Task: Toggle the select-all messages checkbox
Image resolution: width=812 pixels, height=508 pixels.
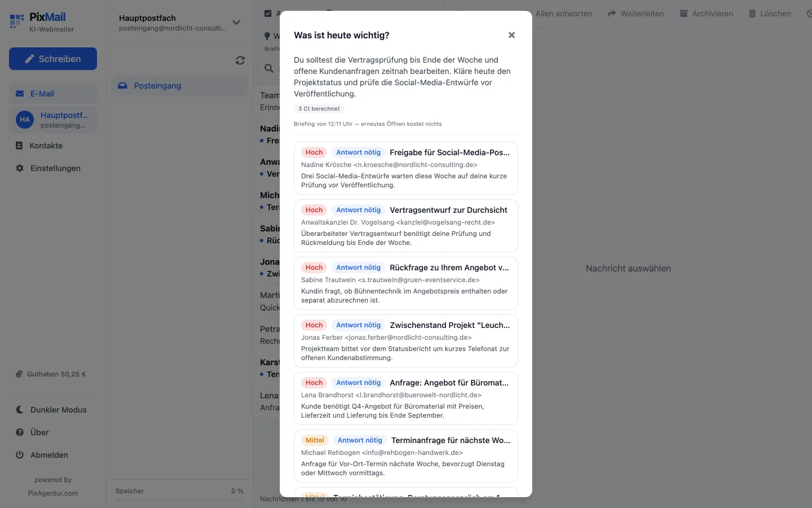Action: (x=268, y=14)
